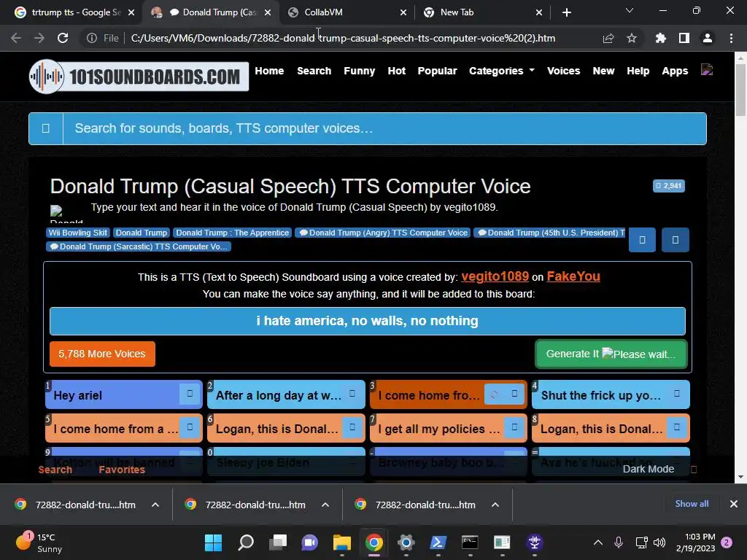Viewport: 747px width, 560px height.
Task: Expand the Categories dropdown
Action: click(502, 71)
